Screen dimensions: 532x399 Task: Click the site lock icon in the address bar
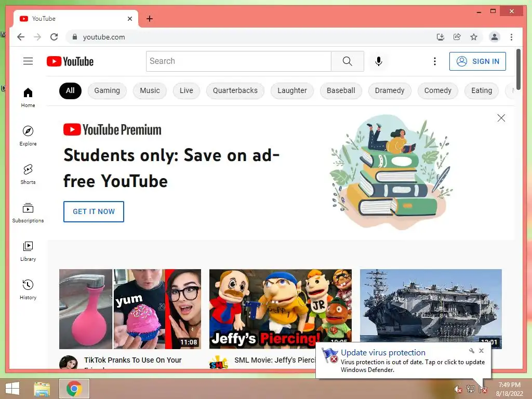(75, 37)
